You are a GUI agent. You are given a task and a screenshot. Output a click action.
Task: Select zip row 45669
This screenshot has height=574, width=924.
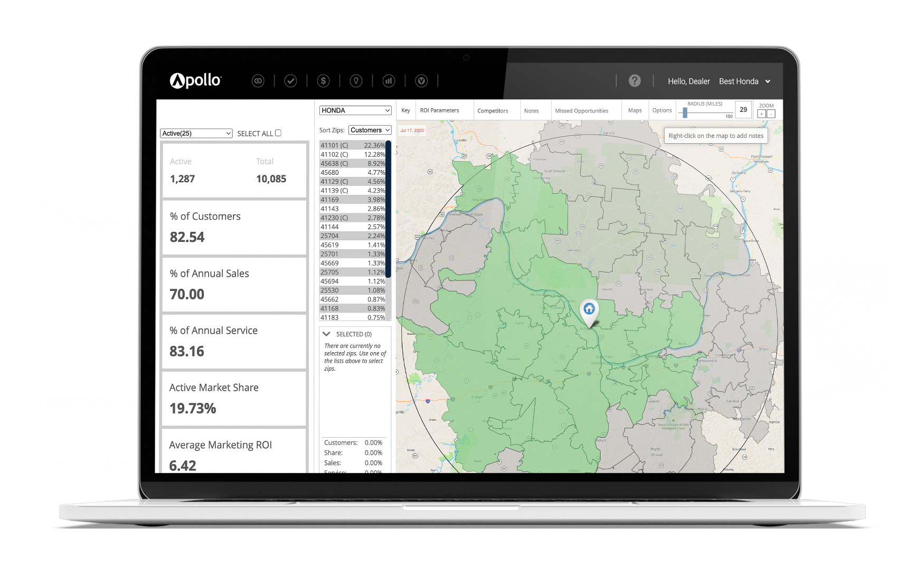353,263
